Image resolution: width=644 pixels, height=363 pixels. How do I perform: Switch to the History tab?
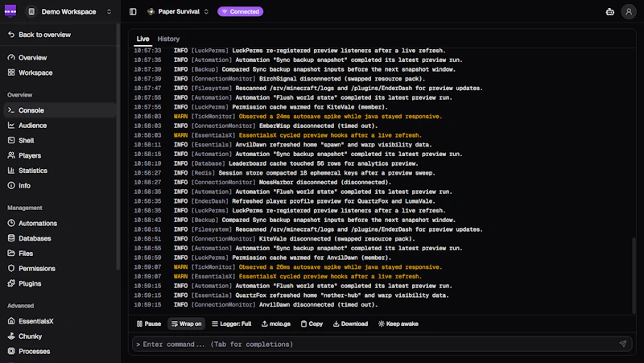(168, 39)
